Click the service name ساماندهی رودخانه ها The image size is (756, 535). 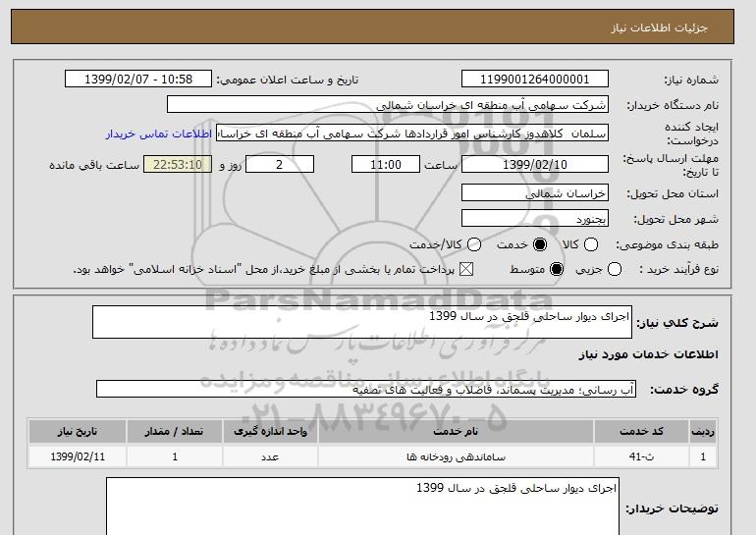pos(456,456)
